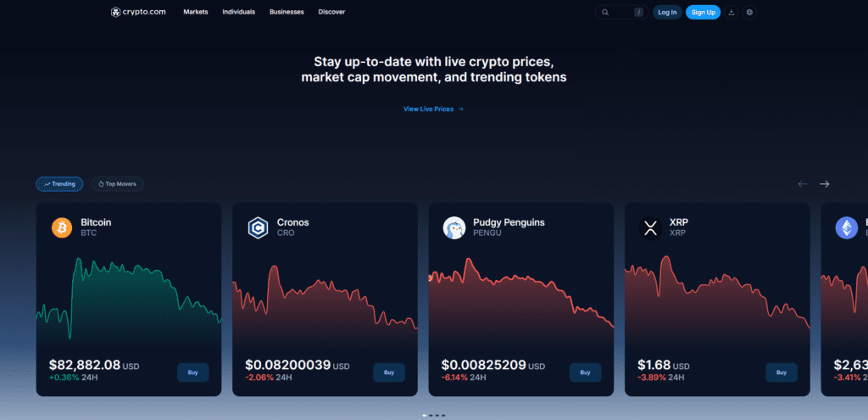Click the -6.14% PENGU change
Screen dimensions: 868x420
pos(455,378)
